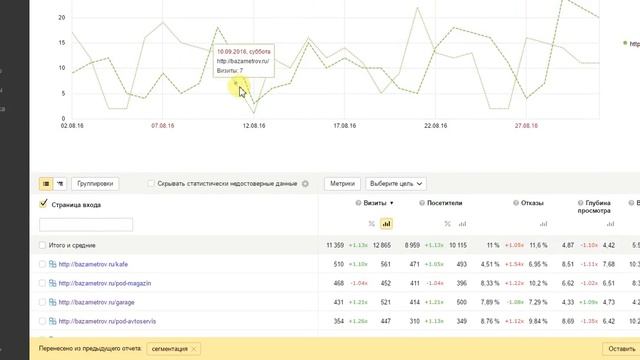Sort table by Посетители column
The width and height of the screenshot is (640, 360).
pos(444,203)
